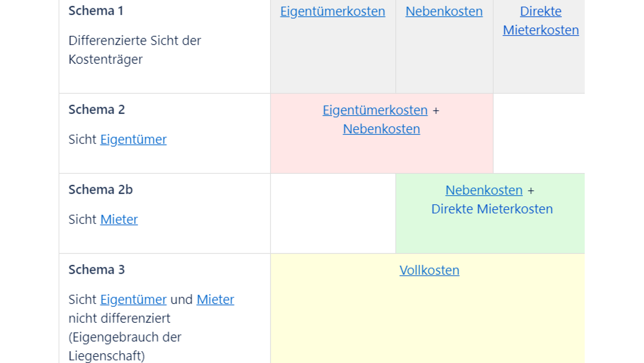Viewport: 644px width, 363px height.
Task: Click the Schema 2b bold heading
Action: tap(100, 190)
